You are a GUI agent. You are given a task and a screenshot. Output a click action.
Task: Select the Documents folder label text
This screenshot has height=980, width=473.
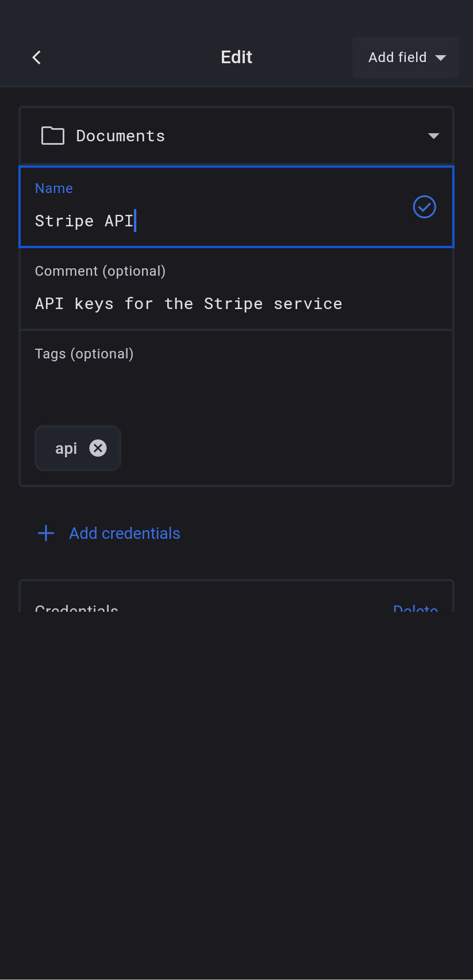click(x=121, y=136)
